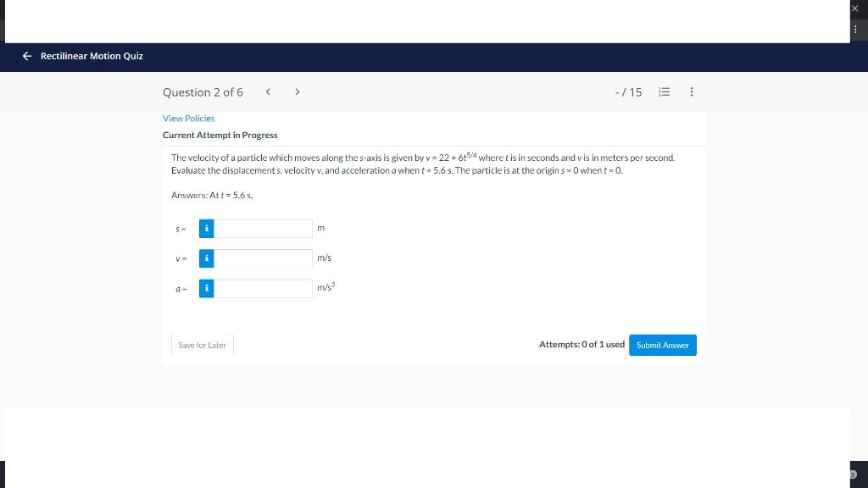Viewport: 868px width, 488px height.
Task: Click the Submit Answer button
Action: click(x=663, y=346)
